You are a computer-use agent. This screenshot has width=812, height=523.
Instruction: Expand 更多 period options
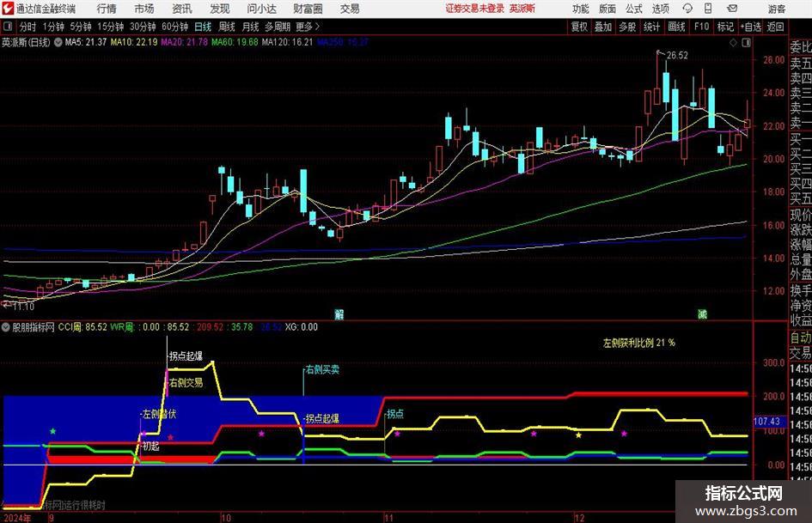pos(308,27)
